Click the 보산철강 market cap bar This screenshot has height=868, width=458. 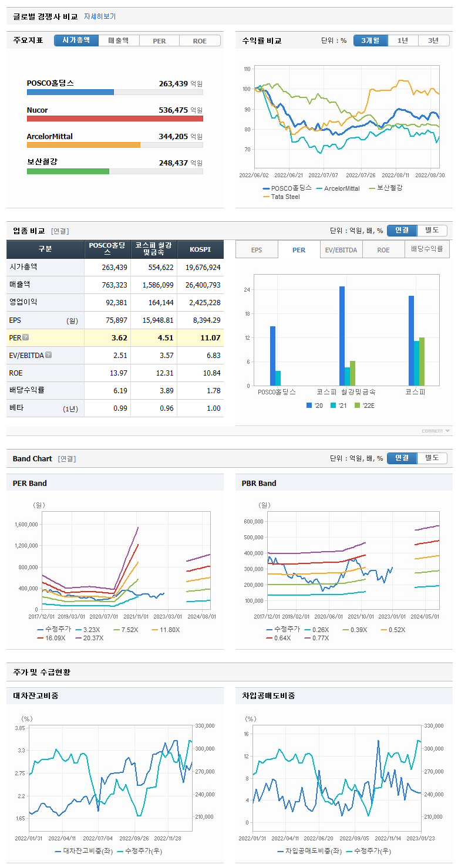click(x=68, y=171)
